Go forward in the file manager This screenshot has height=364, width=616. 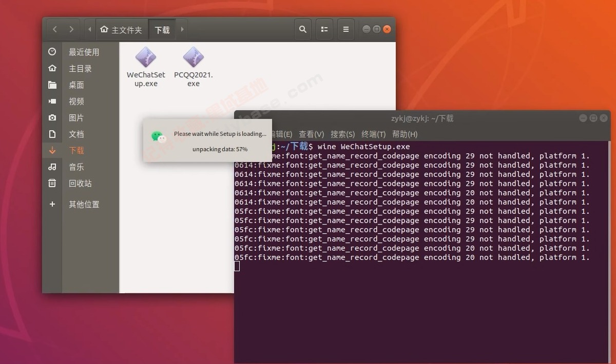[x=71, y=30]
